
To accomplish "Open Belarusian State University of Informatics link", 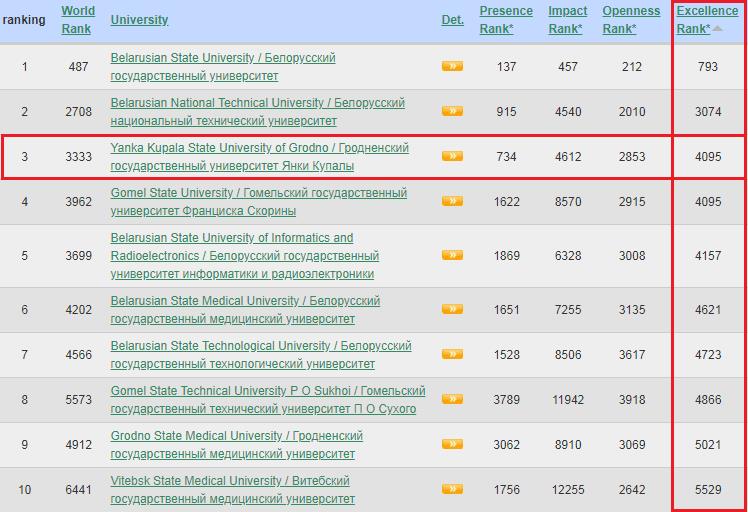I will [x=245, y=256].
